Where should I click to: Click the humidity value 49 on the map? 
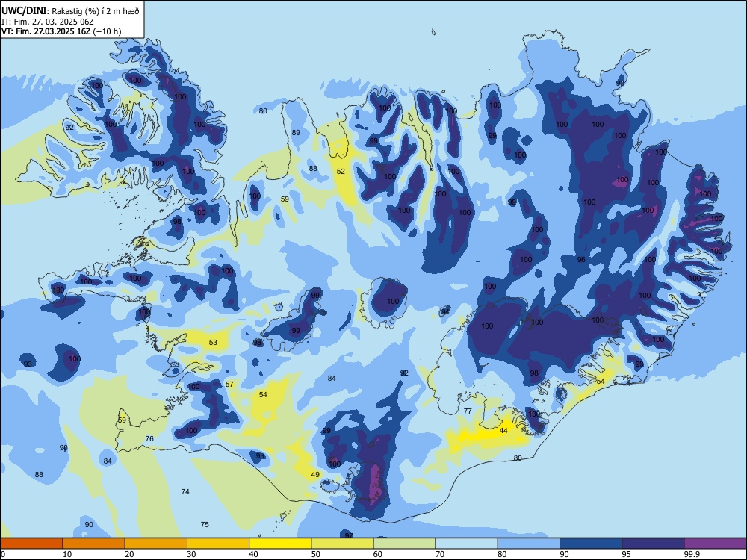[x=315, y=475]
